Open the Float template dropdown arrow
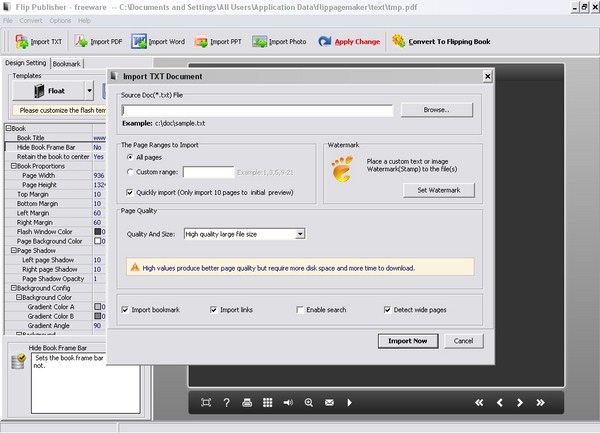The height and width of the screenshot is (433, 600). click(89, 91)
